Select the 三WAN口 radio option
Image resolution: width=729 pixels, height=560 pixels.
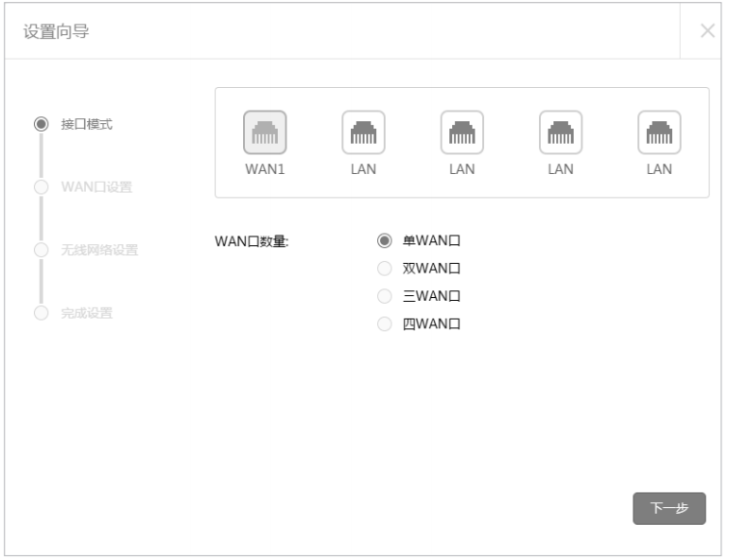(x=385, y=296)
